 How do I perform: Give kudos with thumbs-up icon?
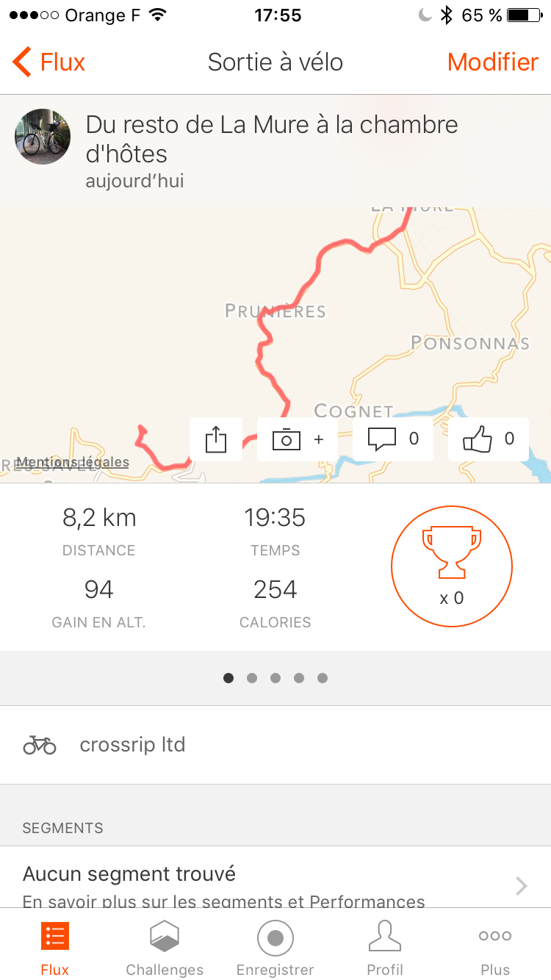point(478,439)
